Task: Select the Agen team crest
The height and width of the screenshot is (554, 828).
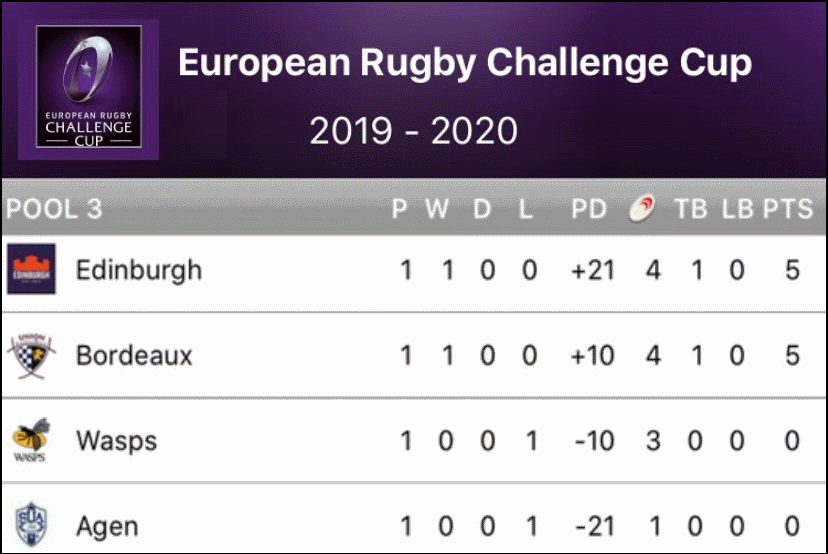Action: (31, 525)
